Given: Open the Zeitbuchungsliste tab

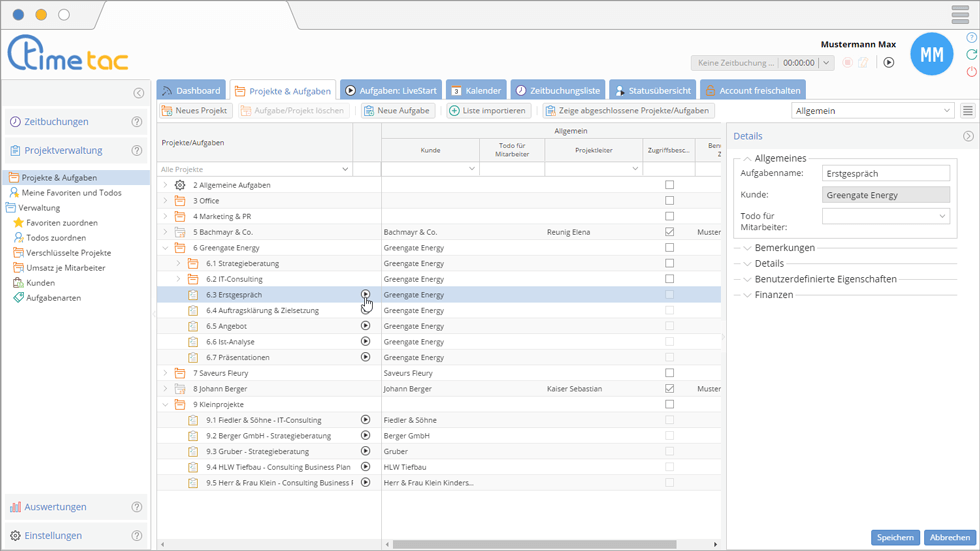Looking at the screenshot, I should point(557,90).
